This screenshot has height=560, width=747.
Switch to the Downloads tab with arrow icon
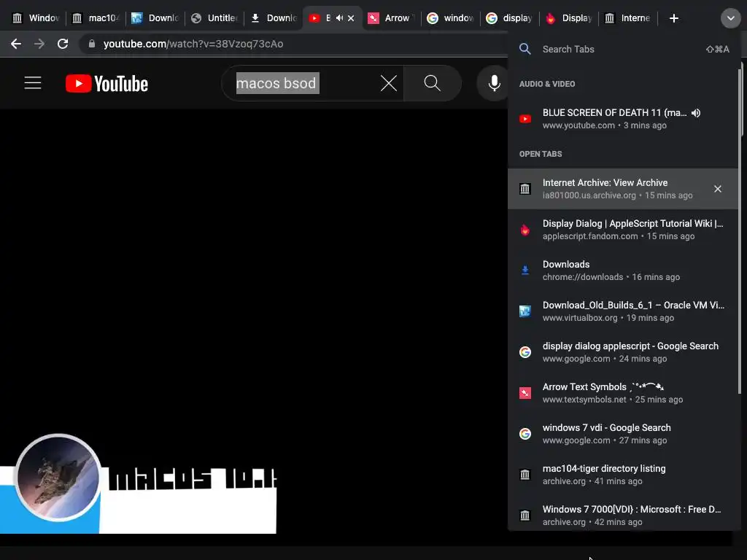tap(274, 18)
